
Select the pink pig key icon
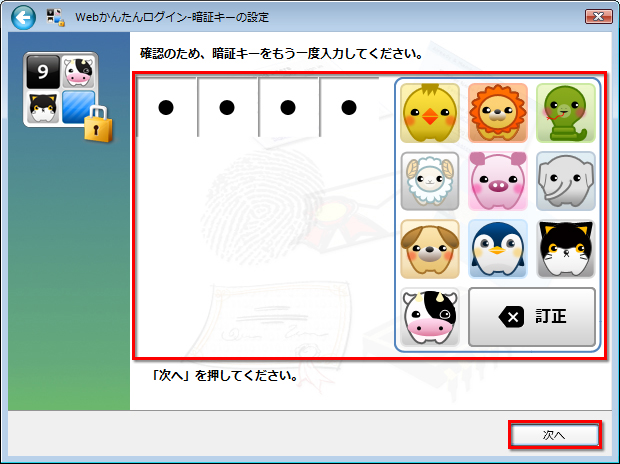498,181
